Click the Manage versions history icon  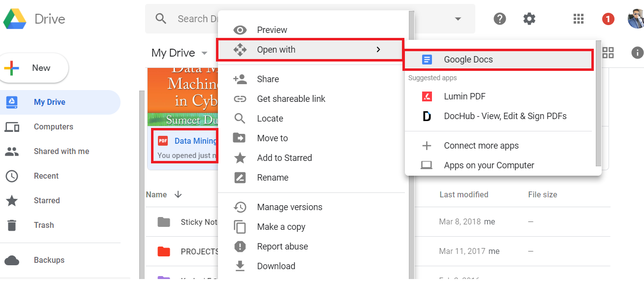point(240,207)
